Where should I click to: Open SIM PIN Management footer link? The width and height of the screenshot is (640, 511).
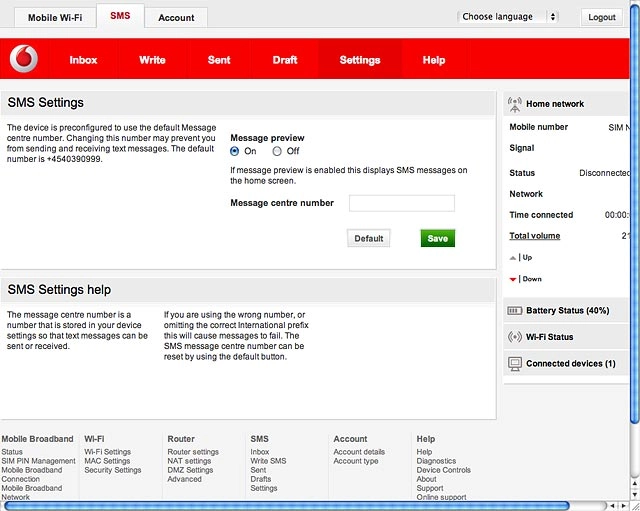point(38,461)
